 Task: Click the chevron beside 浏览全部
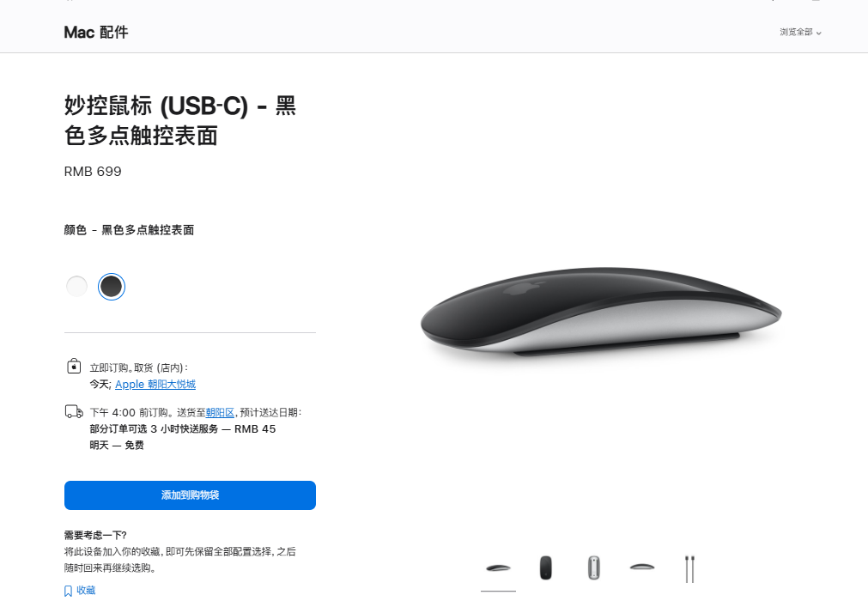[819, 33]
